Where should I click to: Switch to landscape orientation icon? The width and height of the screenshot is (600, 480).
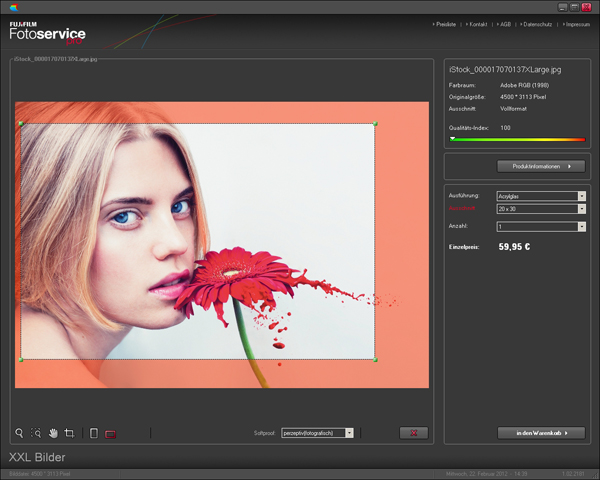pos(111,433)
